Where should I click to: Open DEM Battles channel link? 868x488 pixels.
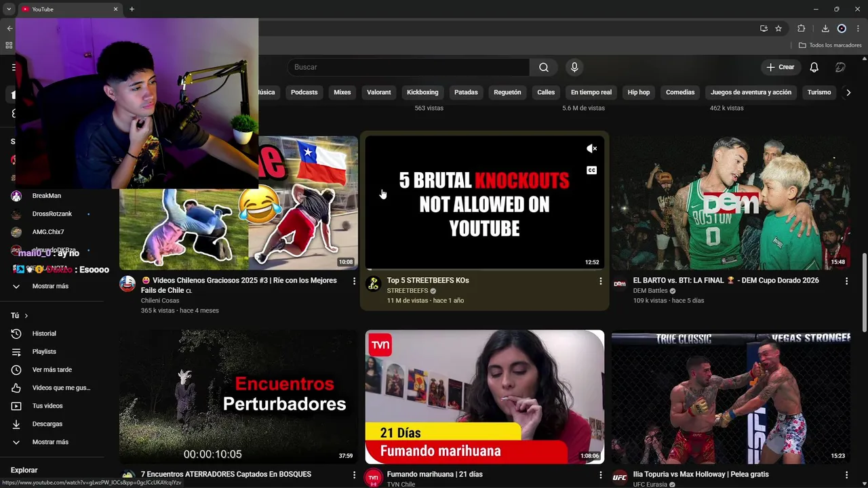click(650, 291)
